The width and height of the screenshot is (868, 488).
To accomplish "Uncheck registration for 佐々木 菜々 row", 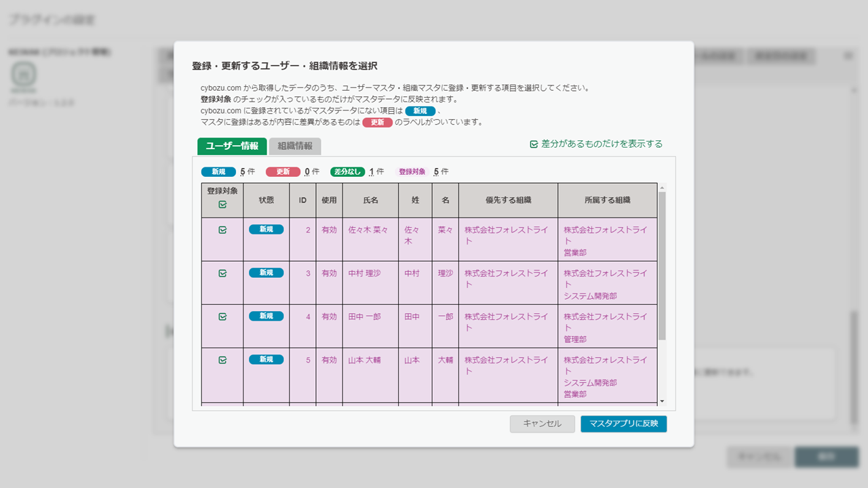I will tap(222, 230).
